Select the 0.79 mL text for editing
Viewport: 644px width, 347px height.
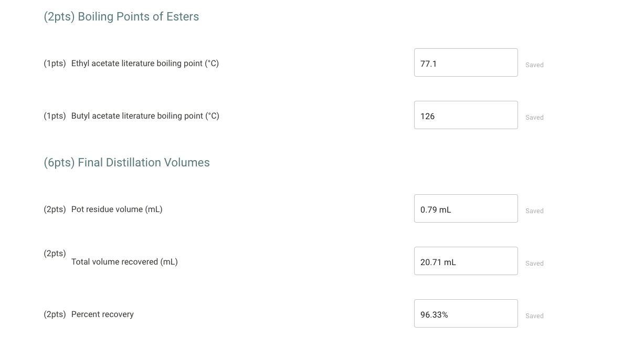[436, 209]
